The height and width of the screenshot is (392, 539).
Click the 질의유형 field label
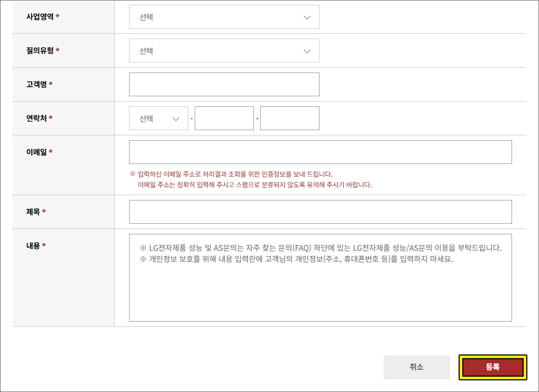40,51
